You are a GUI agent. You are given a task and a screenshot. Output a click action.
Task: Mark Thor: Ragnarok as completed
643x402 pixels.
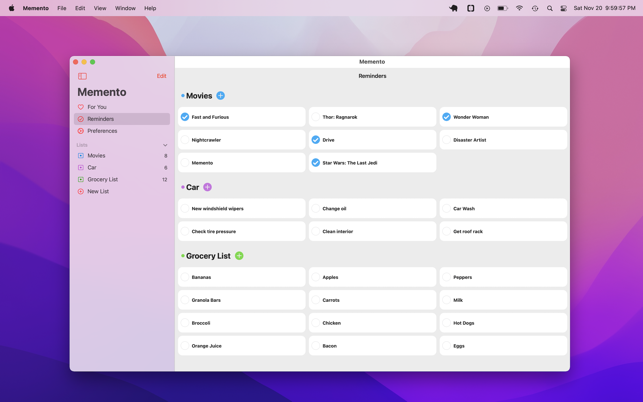click(316, 117)
